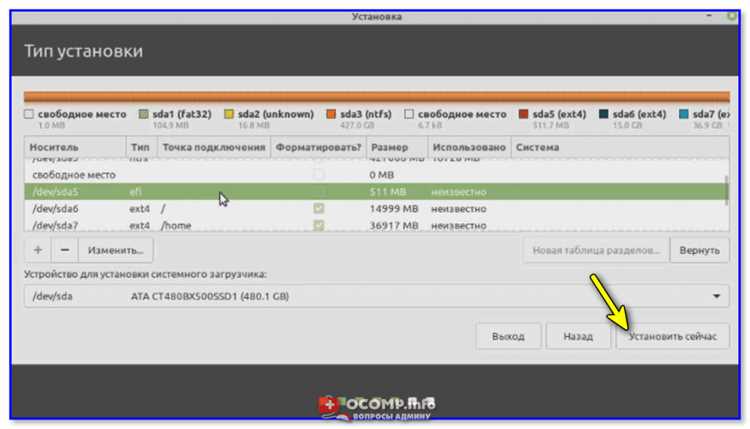Click the minus button to delete partition

click(x=65, y=250)
